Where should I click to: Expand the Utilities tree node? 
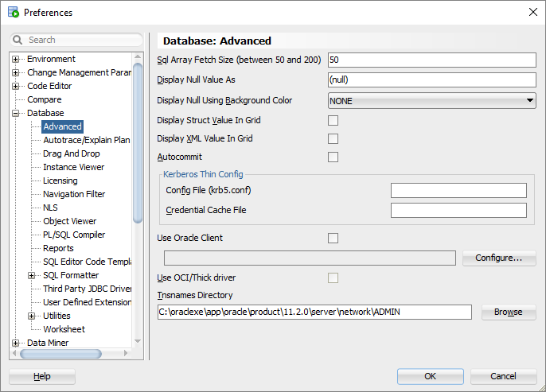(x=32, y=316)
